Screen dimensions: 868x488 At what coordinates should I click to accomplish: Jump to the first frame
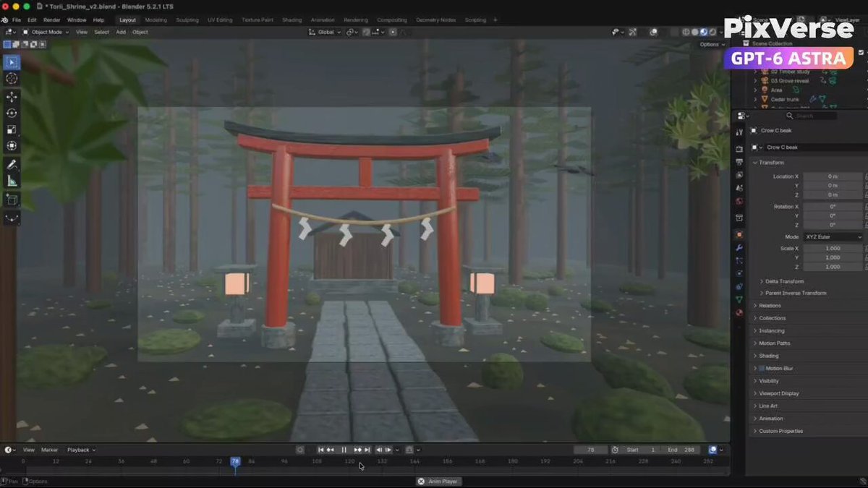point(321,450)
